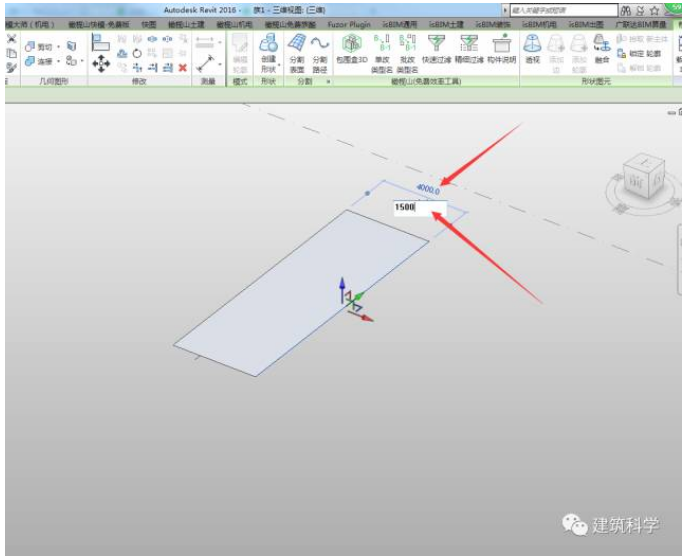690x558 pixels.
Task: Click the binoculars search icon
Action: point(626,11)
